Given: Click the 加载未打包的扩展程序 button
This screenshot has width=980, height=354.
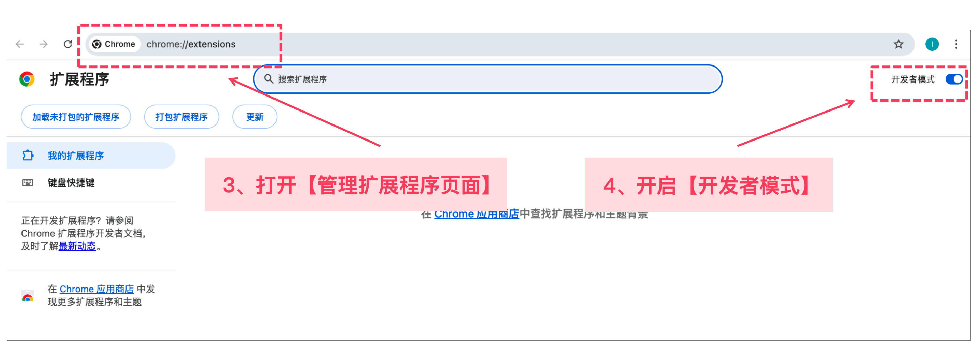Looking at the screenshot, I should (76, 117).
